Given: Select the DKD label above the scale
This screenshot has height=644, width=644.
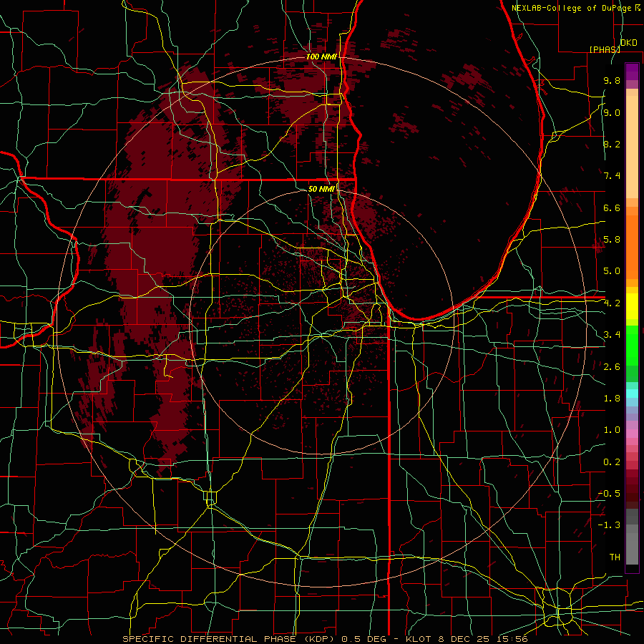Looking at the screenshot, I should 629,43.
